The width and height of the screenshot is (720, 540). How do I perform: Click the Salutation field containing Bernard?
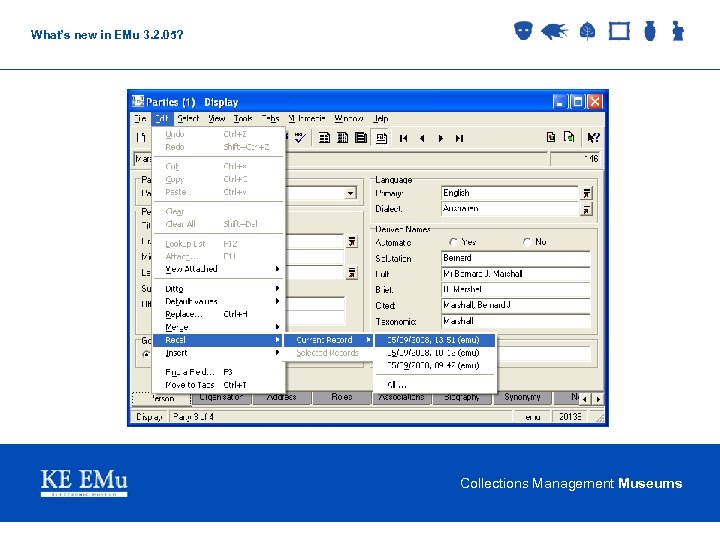(x=516, y=258)
